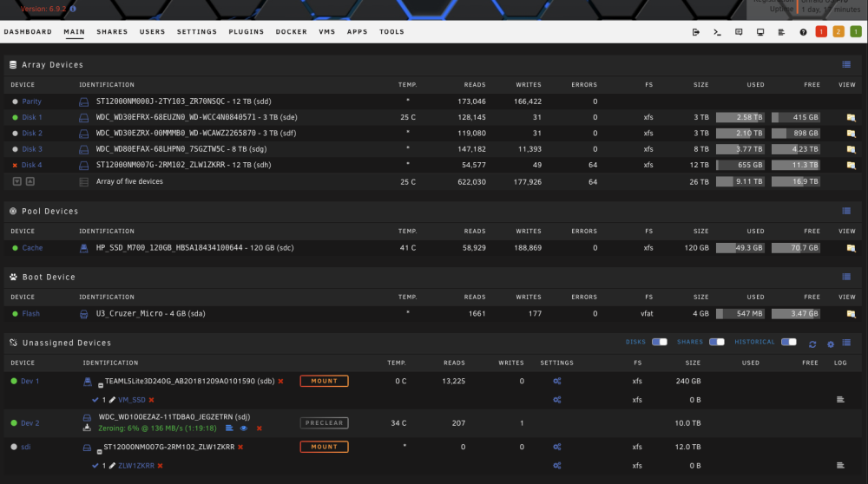Open the system log icon in top bar
This screenshot has height=484, width=868.
[x=782, y=32]
